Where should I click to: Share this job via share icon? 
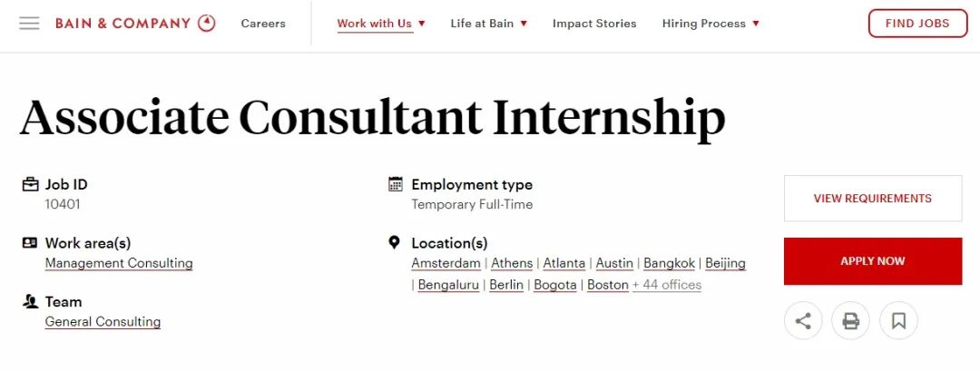803,321
